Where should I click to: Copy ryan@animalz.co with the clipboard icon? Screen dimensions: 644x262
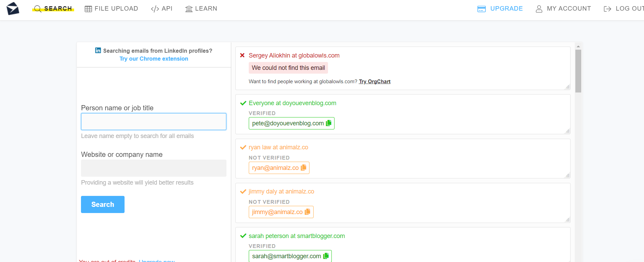pyautogui.click(x=304, y=167)
